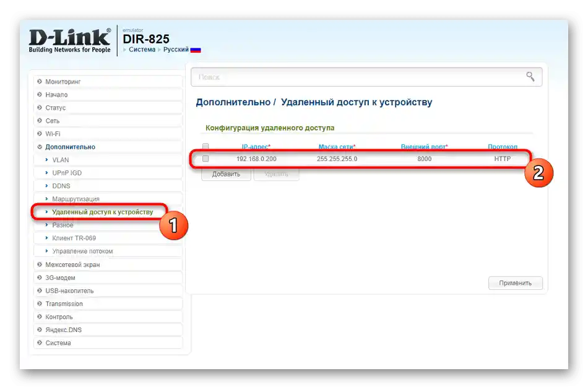Collapse the Дополнительно section arrow
Viewport: 588px width, 389px height.
click(x=40, y=147)
